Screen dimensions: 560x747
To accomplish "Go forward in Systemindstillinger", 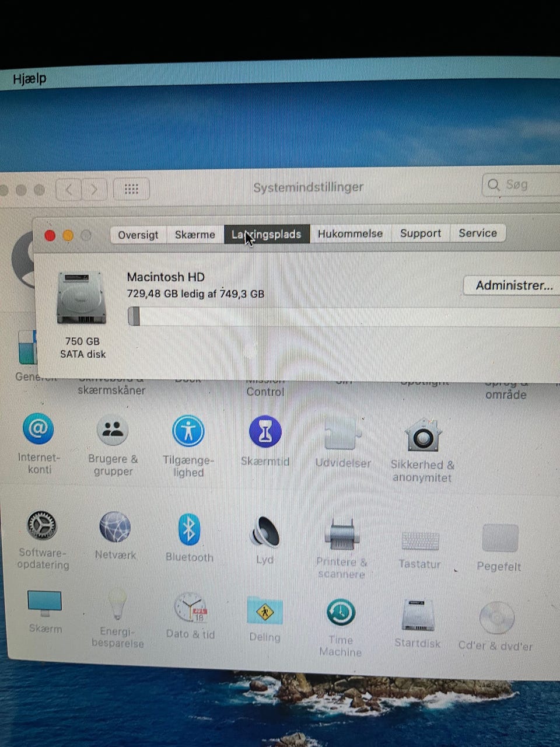I will pyautogui.click(x=94, y=190).
